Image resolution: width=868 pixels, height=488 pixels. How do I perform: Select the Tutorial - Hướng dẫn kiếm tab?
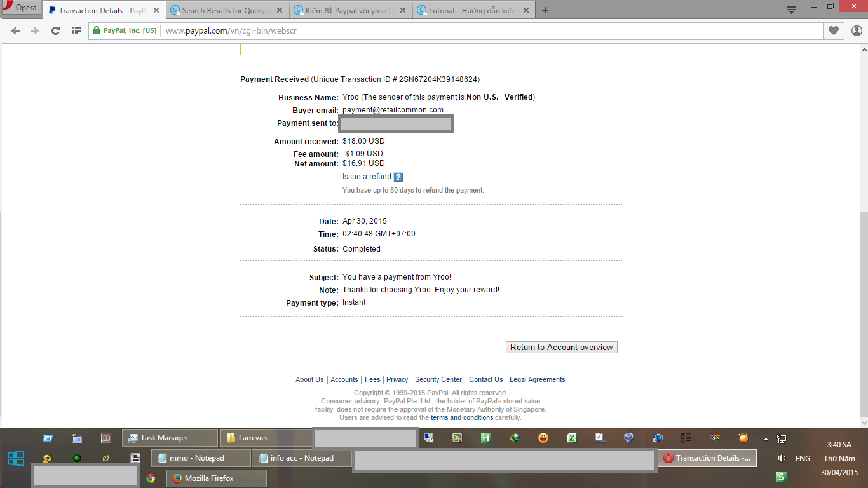point(473,10)
